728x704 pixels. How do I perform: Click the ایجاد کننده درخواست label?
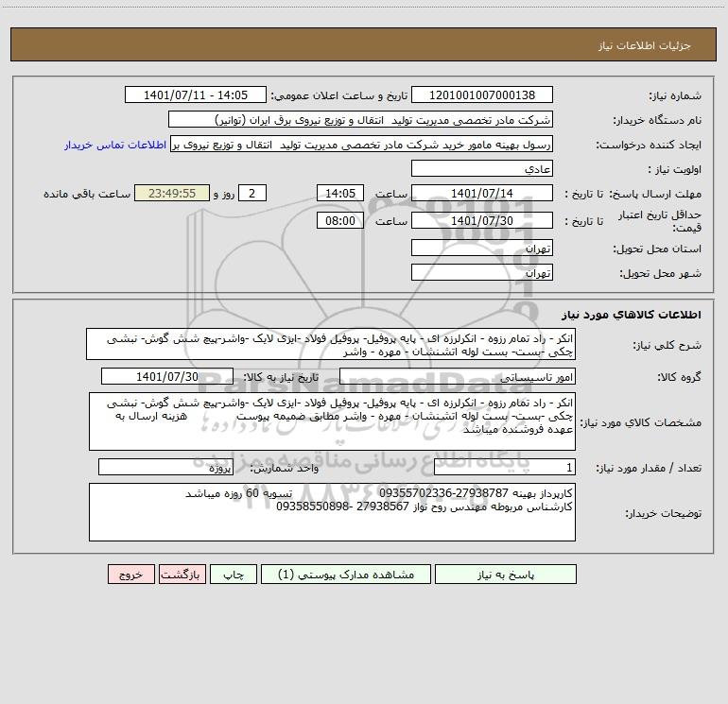point(649,145)
